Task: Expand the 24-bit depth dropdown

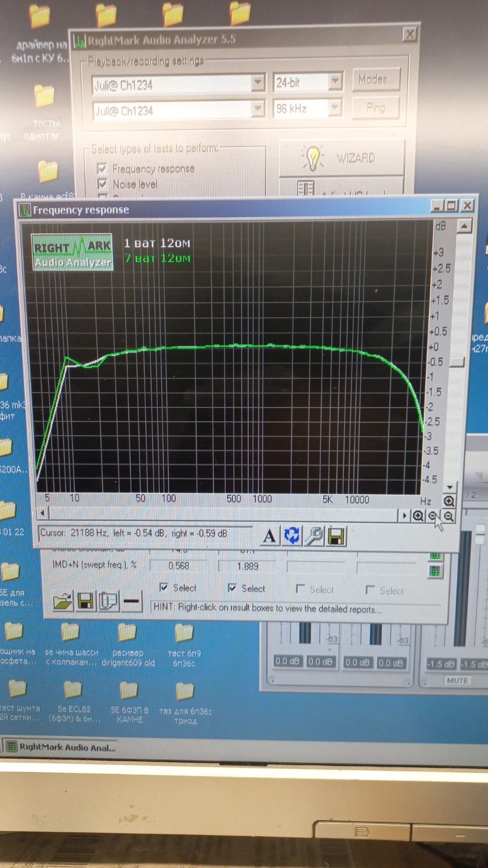Action: click(335, 82)
